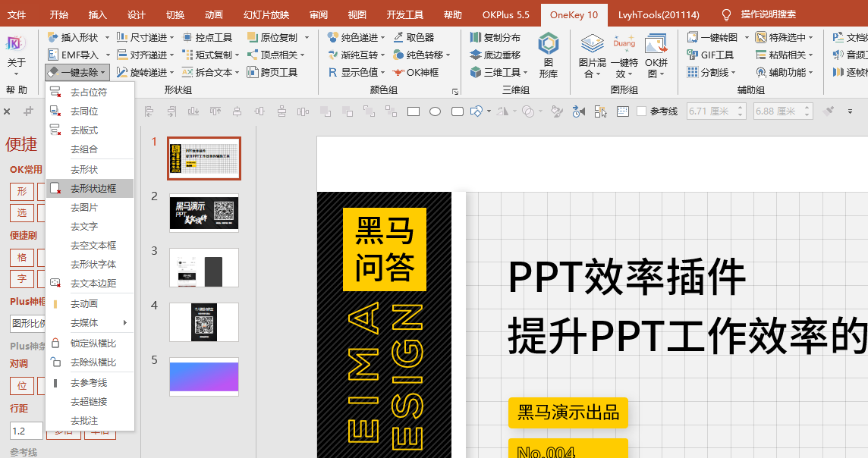Choose 去占位符 from the menu
The image size is (868, 458).
pos(90,93)
